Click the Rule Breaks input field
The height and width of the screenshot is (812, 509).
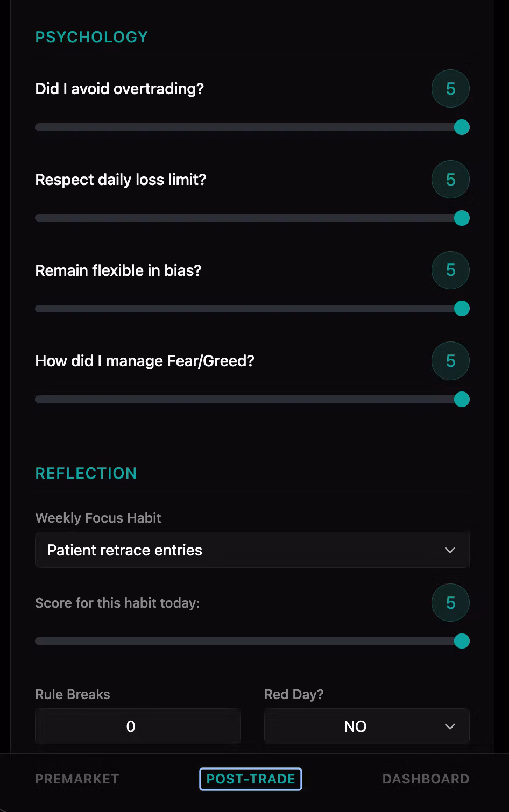tap(138, 726)
